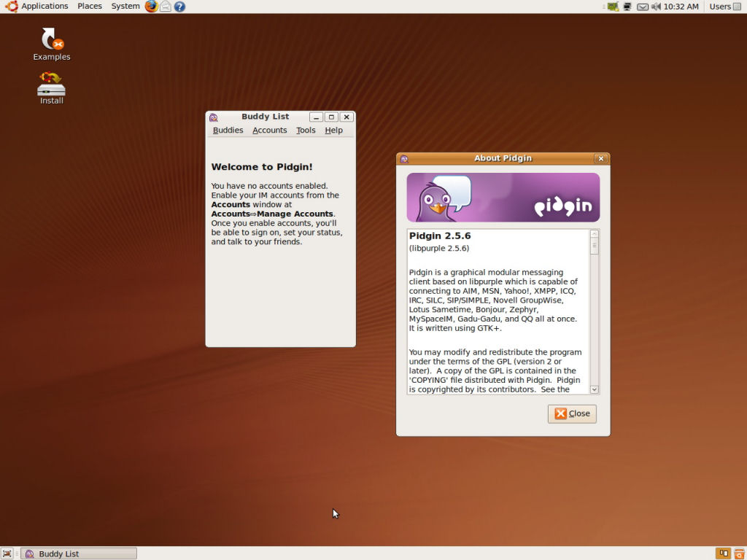
Task: Open the Help icon in the panel
Action: coord(179,7)
